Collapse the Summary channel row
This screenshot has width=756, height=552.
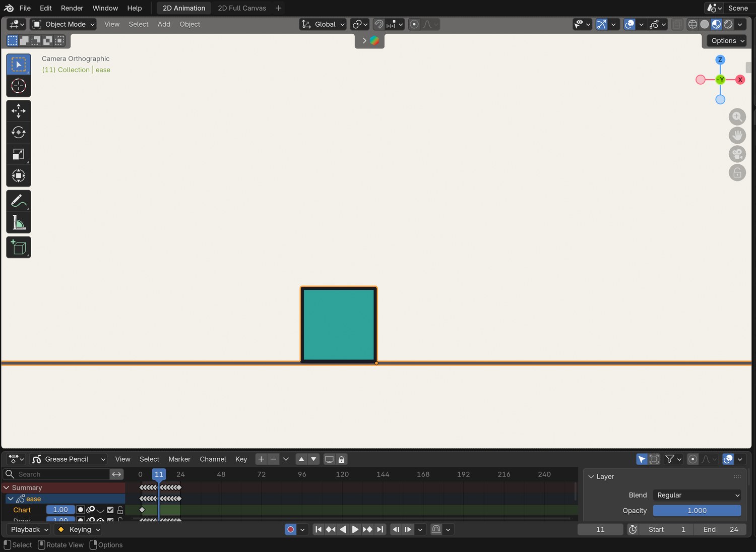pos(7,487)
